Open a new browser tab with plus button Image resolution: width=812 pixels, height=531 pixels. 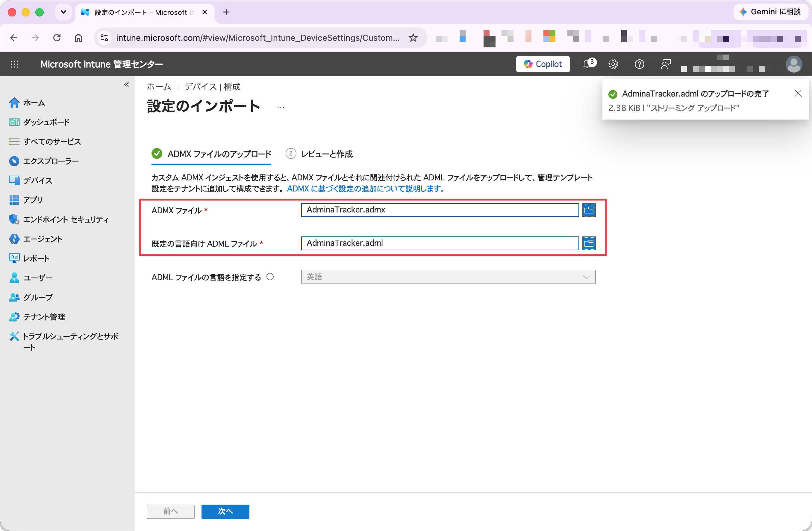[226, 12]
